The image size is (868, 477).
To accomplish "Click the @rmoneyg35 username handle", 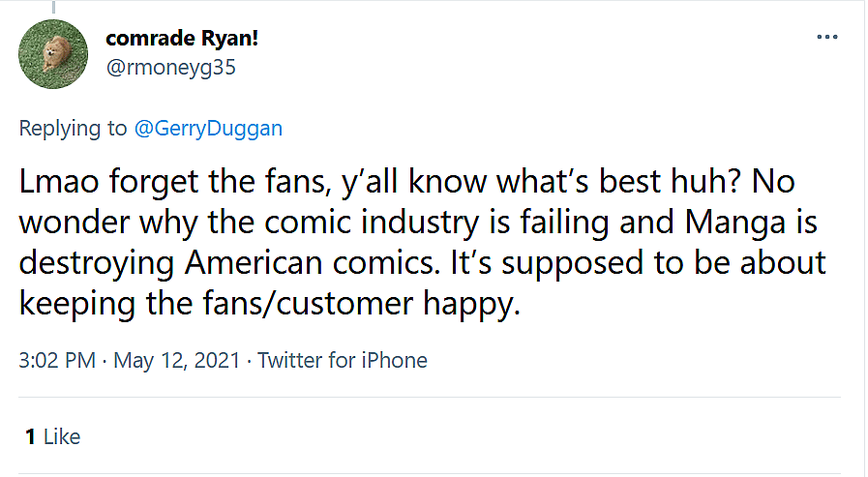I will coord(169,67).
